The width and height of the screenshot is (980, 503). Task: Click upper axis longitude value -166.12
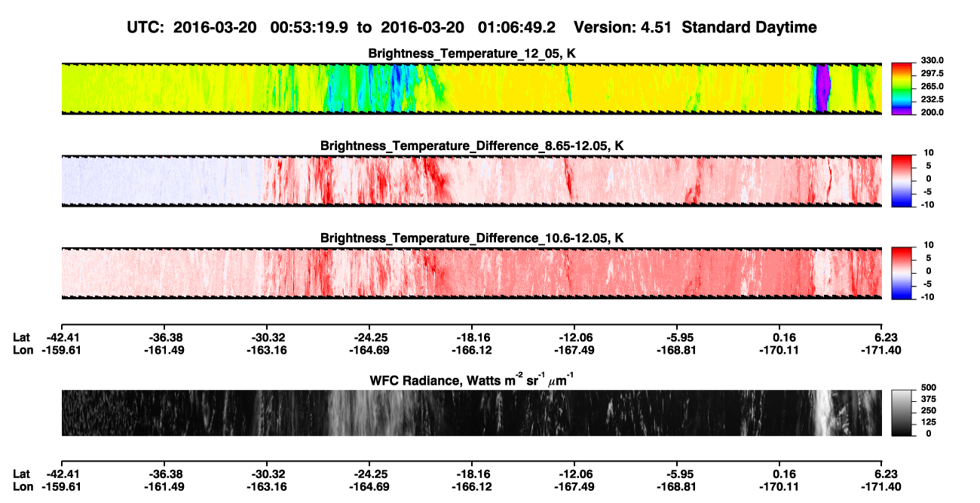tap(471, 350)
